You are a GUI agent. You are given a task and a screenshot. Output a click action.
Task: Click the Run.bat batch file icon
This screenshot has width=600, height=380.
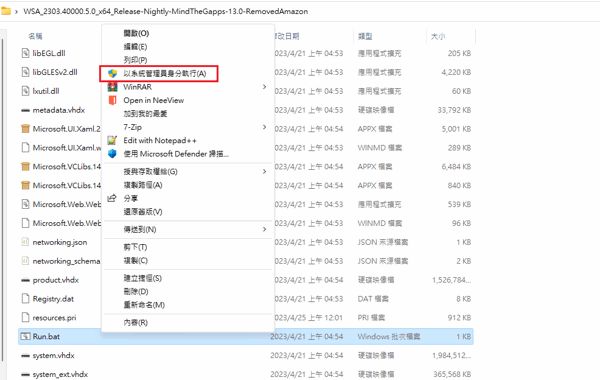pyautogui.click(x=25, y=336)
